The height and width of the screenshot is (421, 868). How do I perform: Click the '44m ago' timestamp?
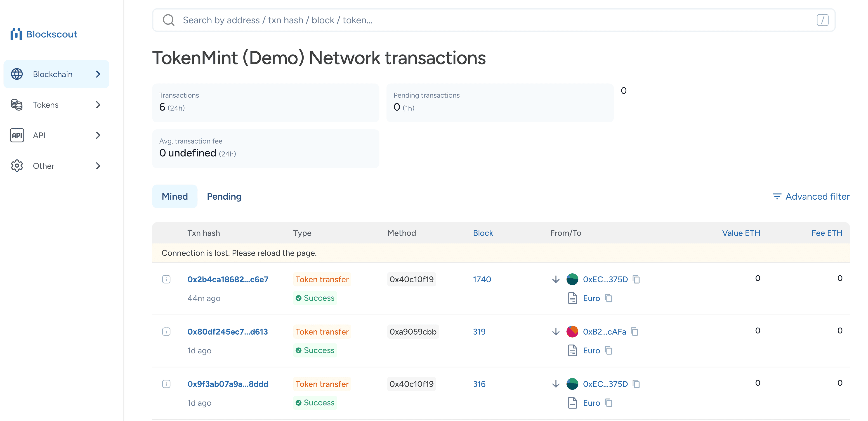203,298
